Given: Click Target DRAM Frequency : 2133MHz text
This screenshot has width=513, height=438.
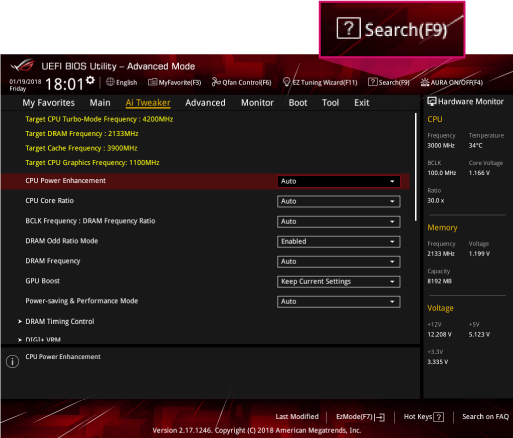Looking at the screenshot, I should pos(82,134).
